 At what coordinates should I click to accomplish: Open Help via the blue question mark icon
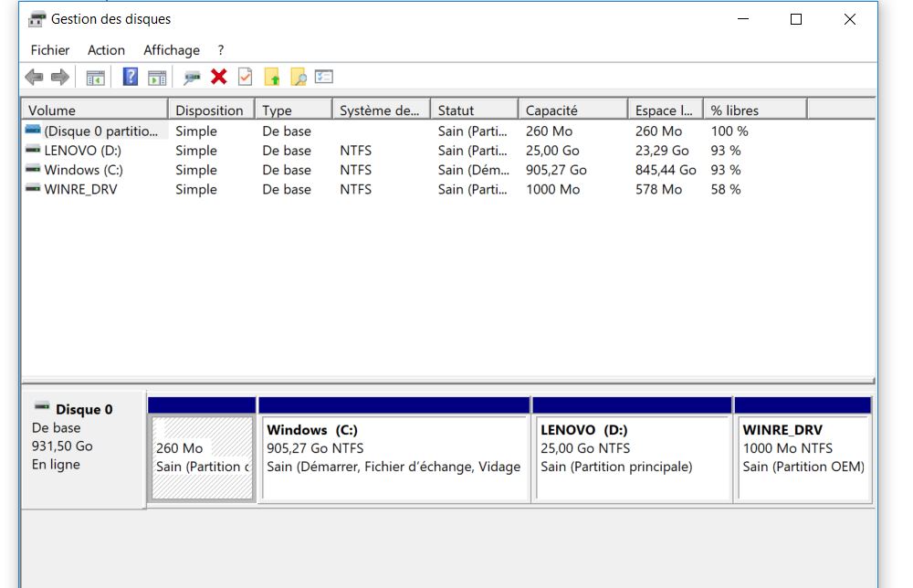pyautogui.click(x=131, y=77)
